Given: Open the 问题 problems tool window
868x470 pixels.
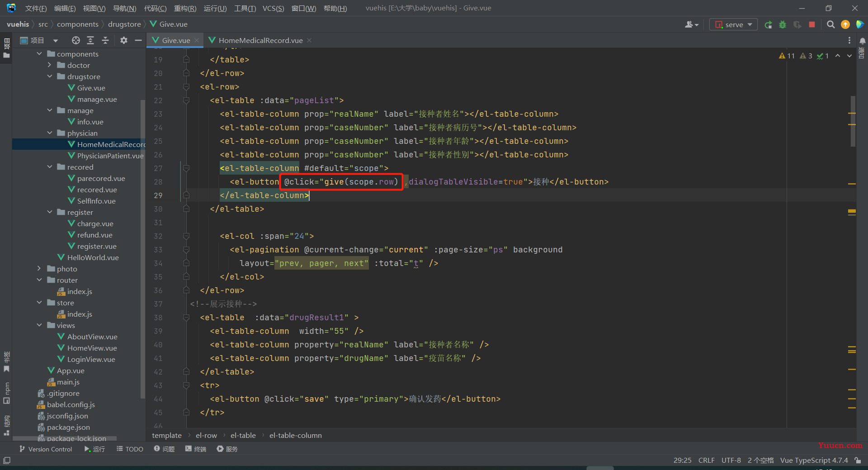Looking at the screenshot, I should tap(164, 449).
